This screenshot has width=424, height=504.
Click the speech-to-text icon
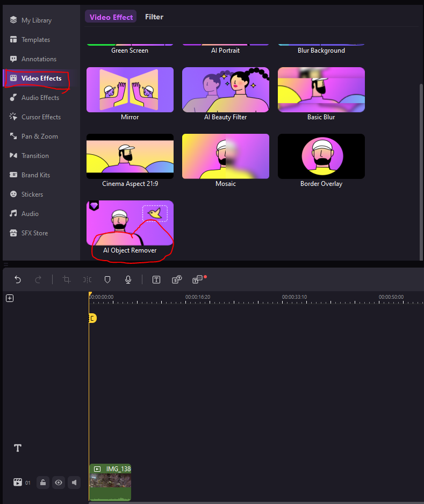click(177, 279)
